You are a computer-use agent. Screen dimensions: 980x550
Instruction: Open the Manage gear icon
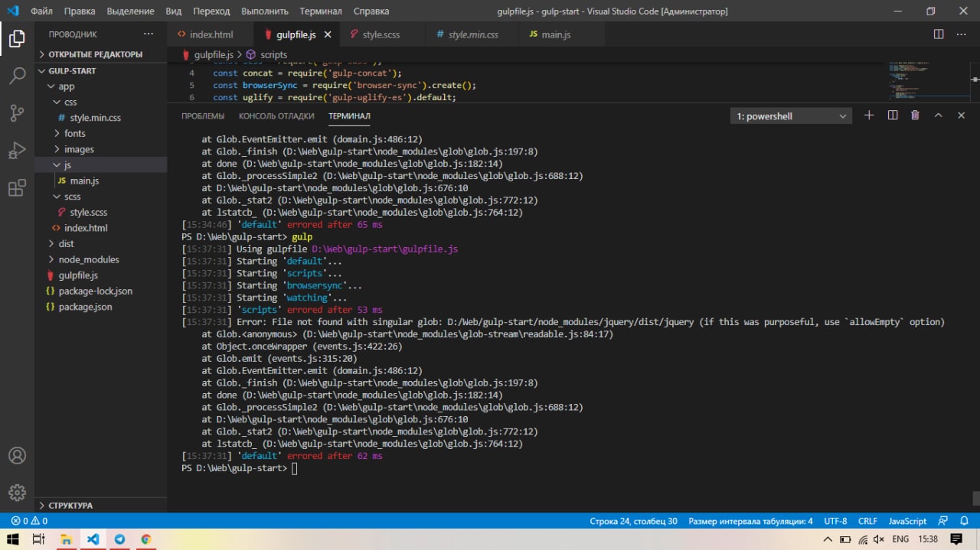[17, 493]
